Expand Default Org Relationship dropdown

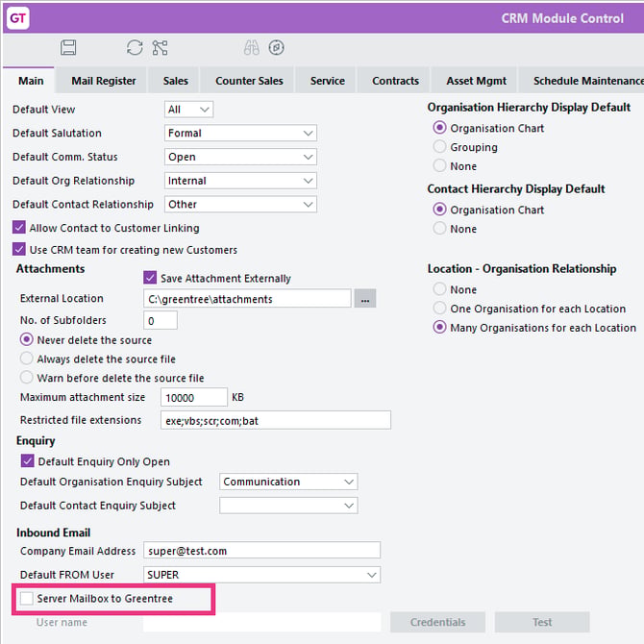pyautogui.click(x=240, y=181)
